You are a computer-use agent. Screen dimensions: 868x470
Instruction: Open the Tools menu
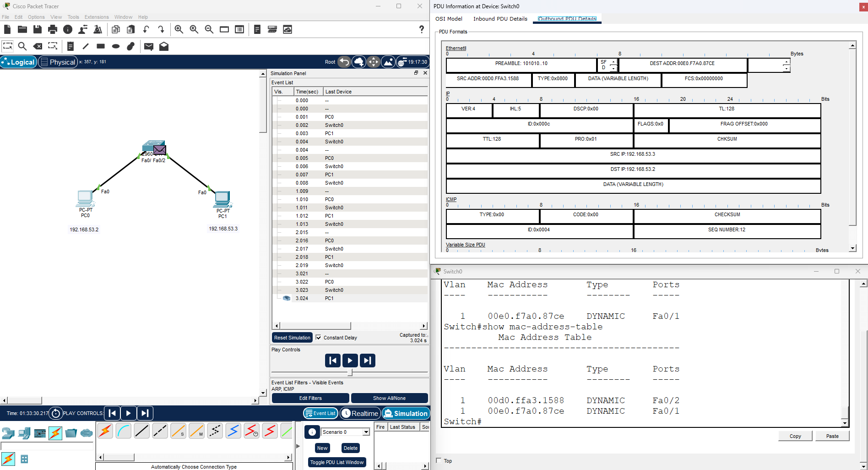coord(73,17)
